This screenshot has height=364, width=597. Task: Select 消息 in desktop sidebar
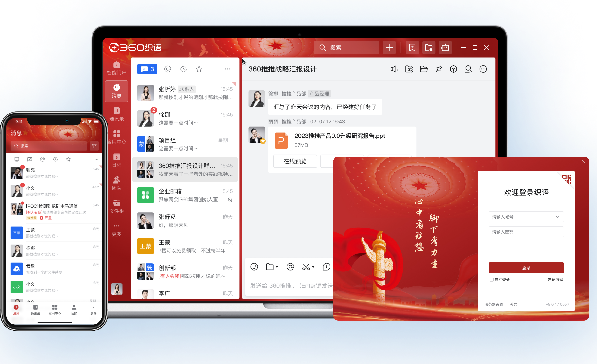coord(117,91)
